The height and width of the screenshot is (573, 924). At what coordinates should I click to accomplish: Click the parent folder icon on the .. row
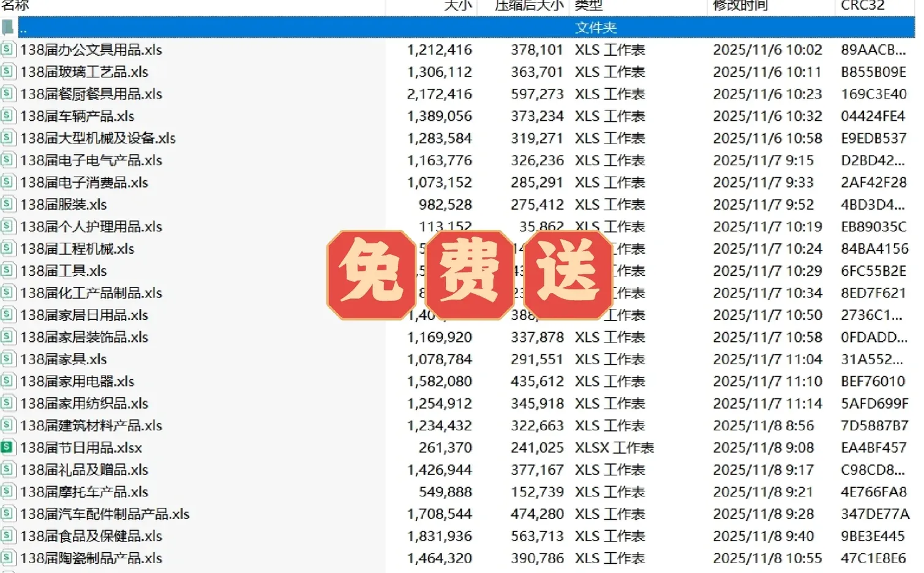[x=8, y=27]
